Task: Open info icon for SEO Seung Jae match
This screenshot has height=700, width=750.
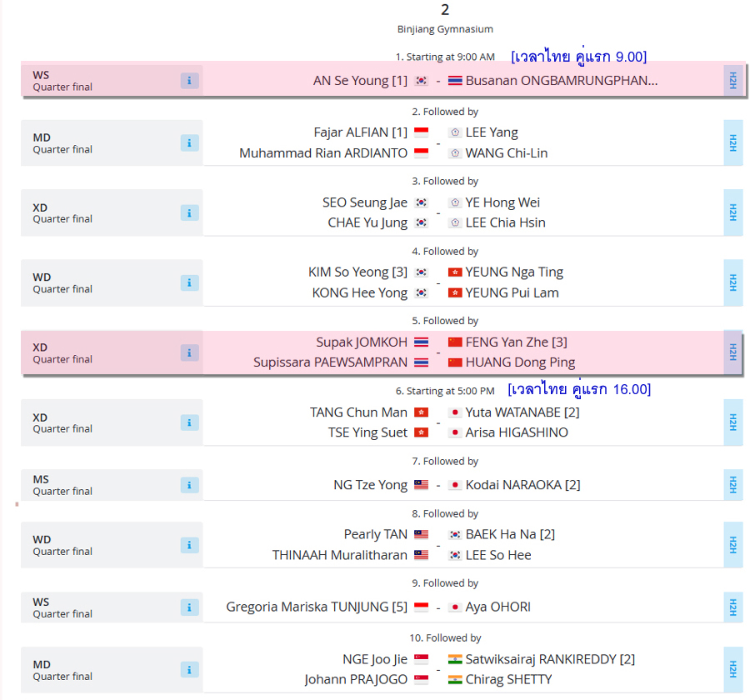Action: tap(189, 212)
